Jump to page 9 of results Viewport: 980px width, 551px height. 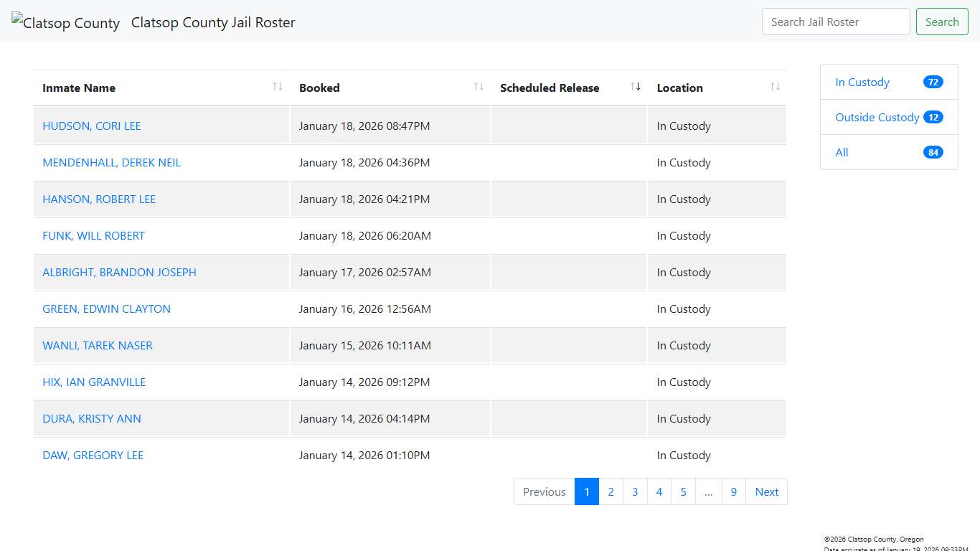(x=733, y=491)
